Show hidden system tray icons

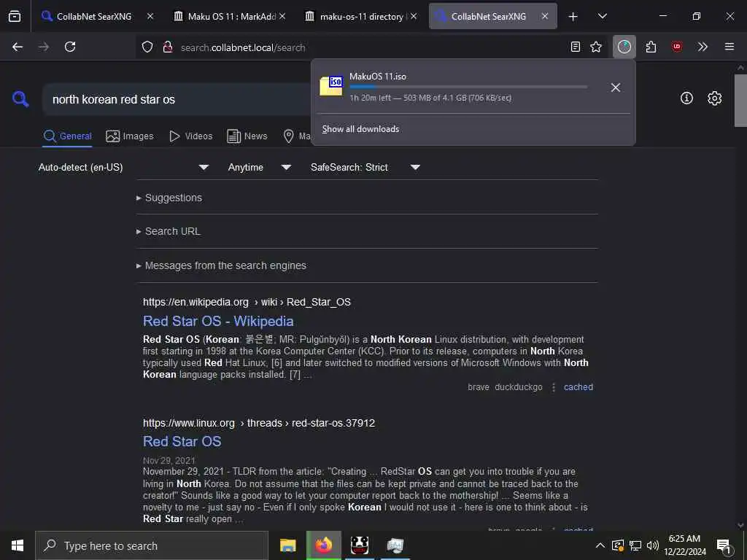click(x=600, y=545)
